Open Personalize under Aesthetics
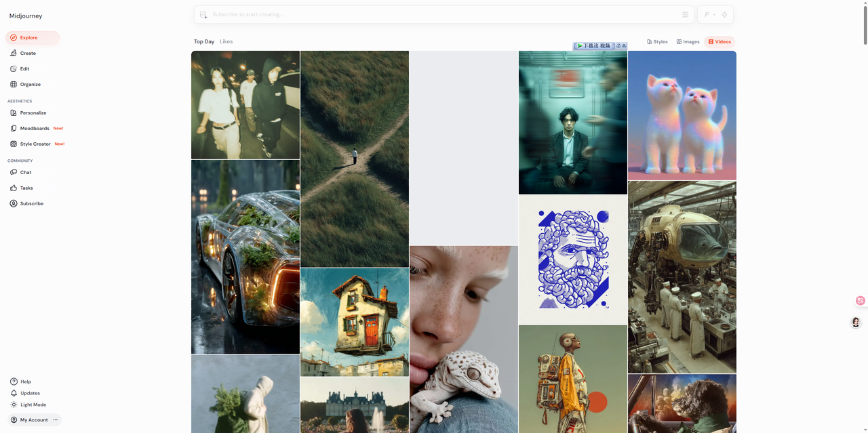Screen dimensions: 868x433 click(x=33, y=112)
